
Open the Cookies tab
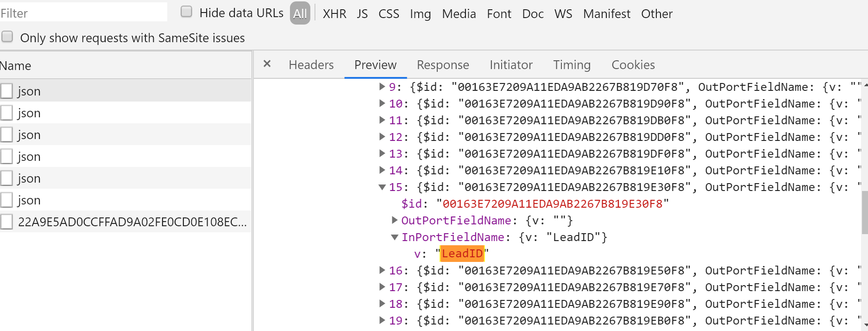(x=633, y=65)
